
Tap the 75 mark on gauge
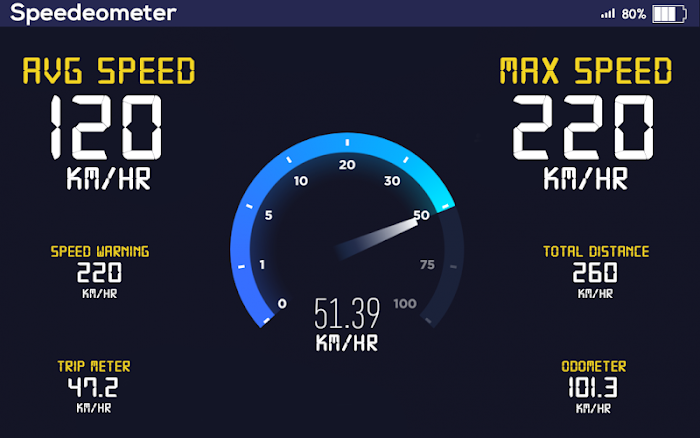[x=427, y=265]
